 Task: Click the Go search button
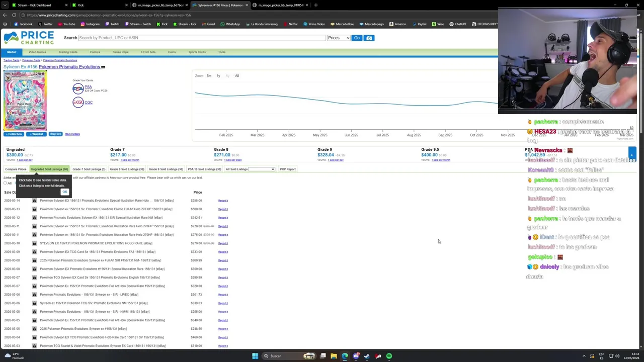pyautogui.click(x=357, y=38)
